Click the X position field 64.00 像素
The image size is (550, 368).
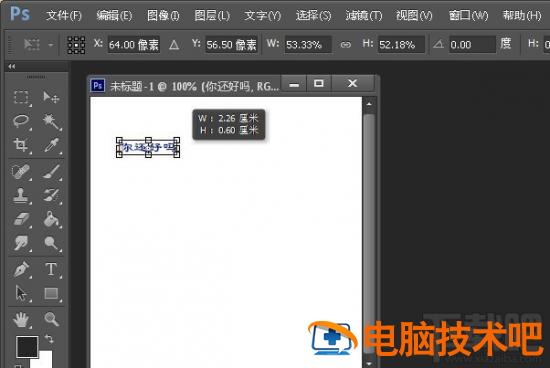coord(134,45)
